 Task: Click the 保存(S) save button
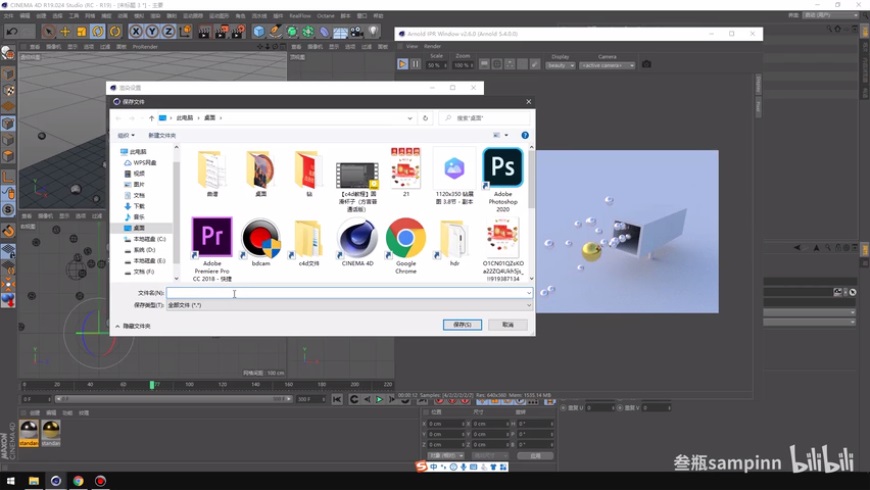(462, 325)
